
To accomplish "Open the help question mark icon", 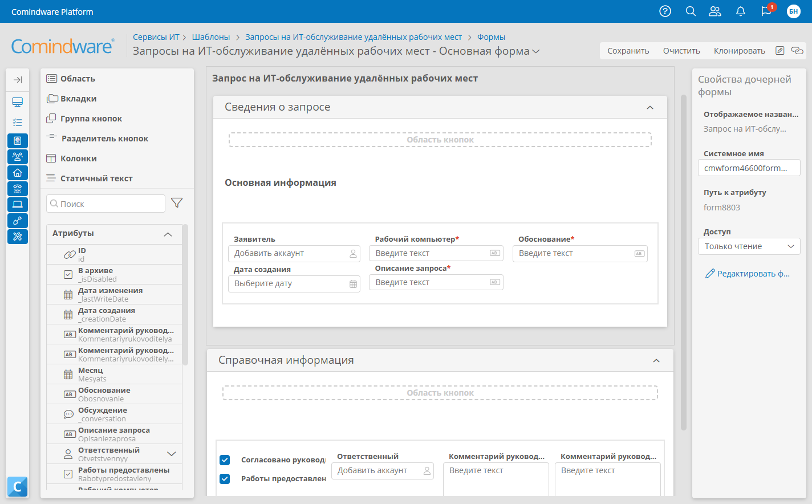I will click(x=665, y=11).
